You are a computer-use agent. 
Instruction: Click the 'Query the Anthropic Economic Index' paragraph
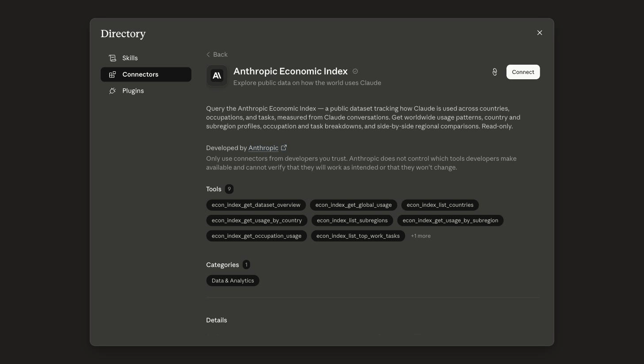coord(363,117)
